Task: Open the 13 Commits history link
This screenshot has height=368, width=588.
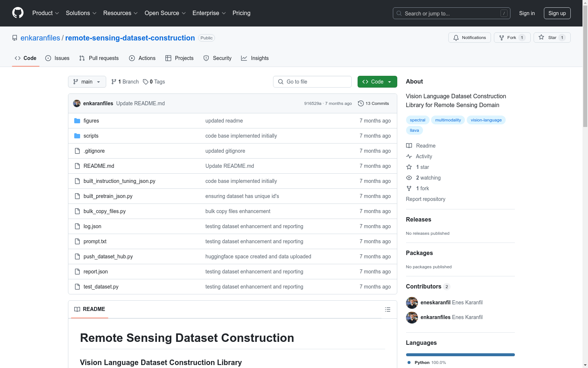Action: coord(373,103)
